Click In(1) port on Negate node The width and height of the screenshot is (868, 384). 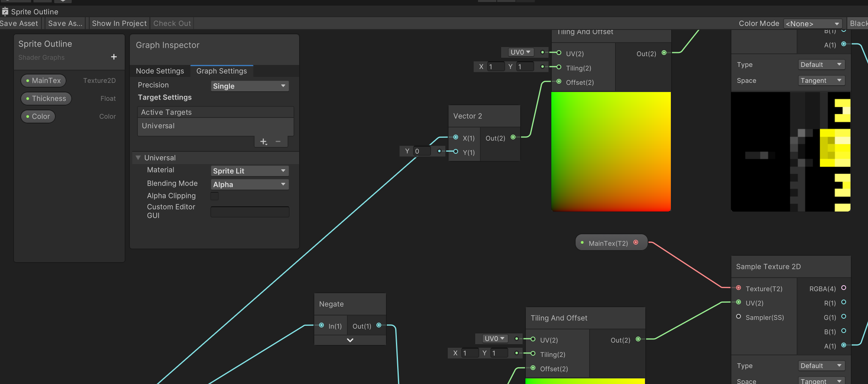pos(321,325)
